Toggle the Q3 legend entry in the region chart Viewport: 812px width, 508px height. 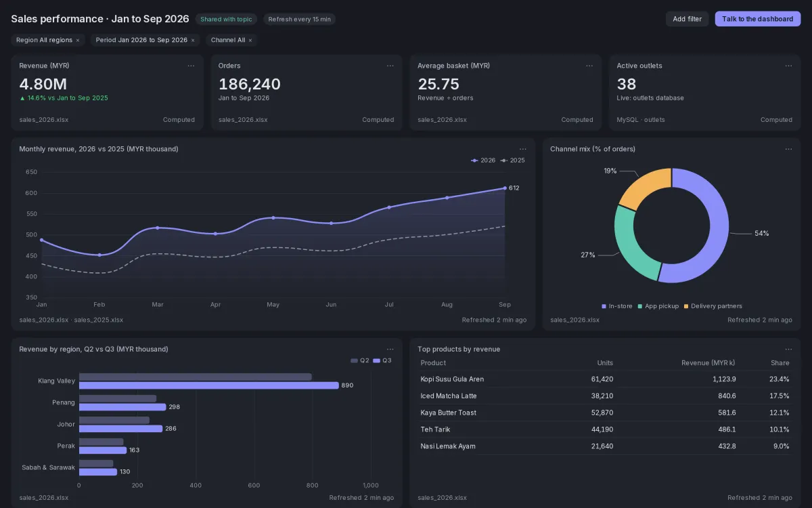click(x=382, y=360)
